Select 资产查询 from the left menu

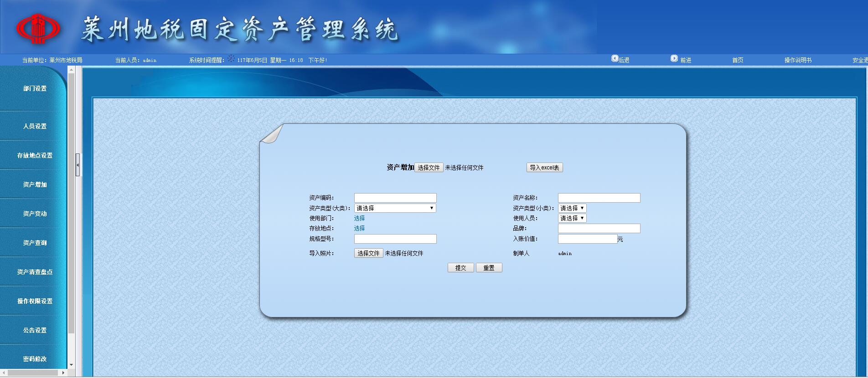pyautogui.click(x=35, y=243)
